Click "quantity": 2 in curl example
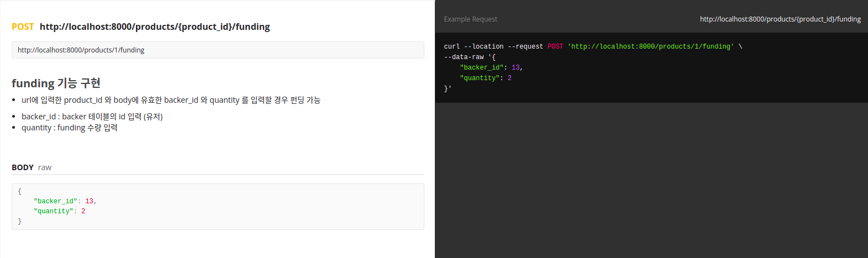 486,78
